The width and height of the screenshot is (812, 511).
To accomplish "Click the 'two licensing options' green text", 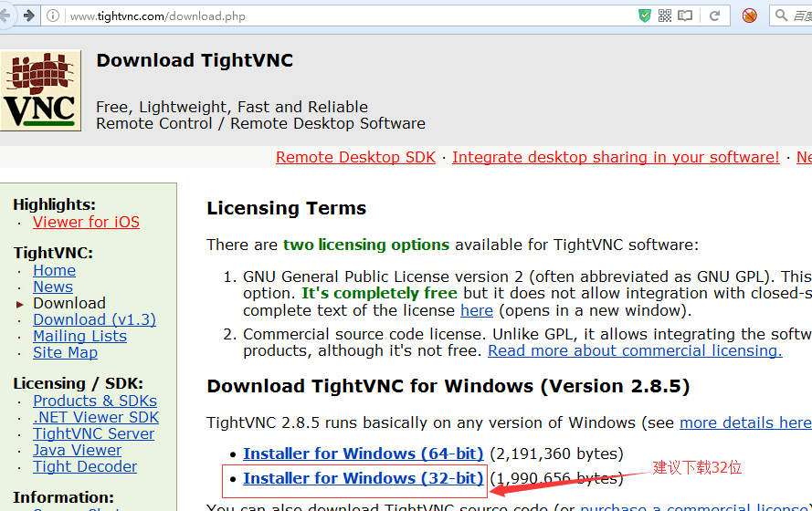I will pyautogui.click(x=366, y=245).
